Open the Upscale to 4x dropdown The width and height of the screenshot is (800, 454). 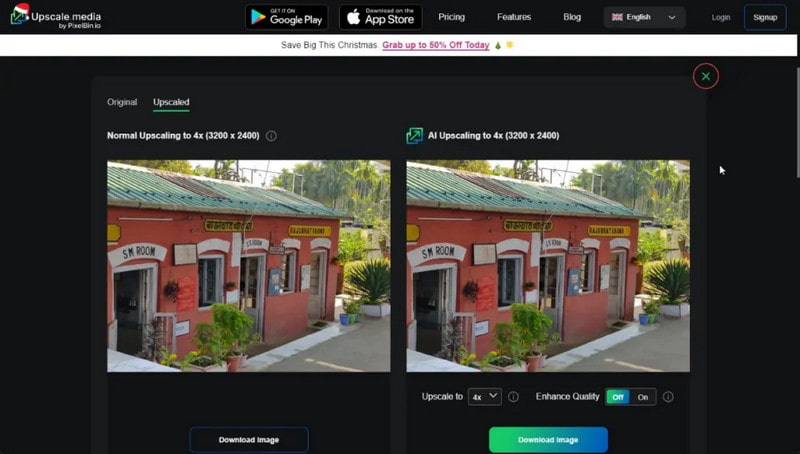[x=484, y=397]
